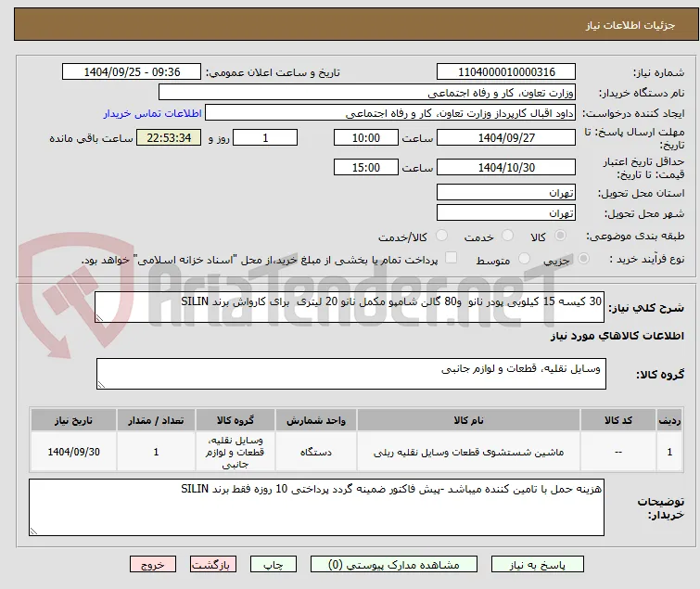Click the delivery province field تهران

pos(506,192)
